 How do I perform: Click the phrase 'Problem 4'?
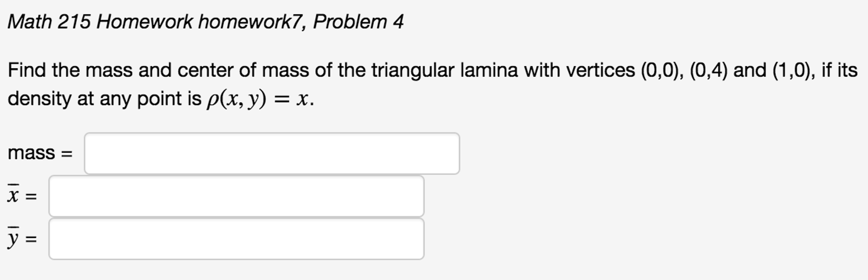tap(356, 22)
